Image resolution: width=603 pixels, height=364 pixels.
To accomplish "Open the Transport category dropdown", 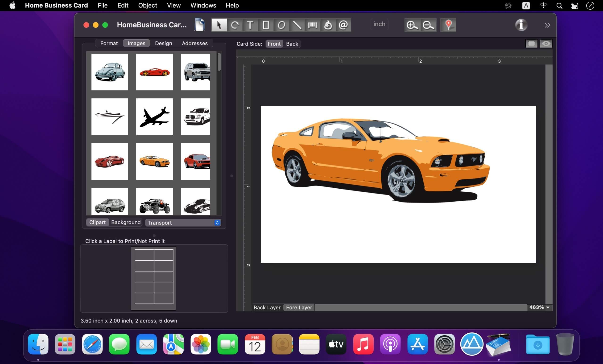I will [183, 223].
